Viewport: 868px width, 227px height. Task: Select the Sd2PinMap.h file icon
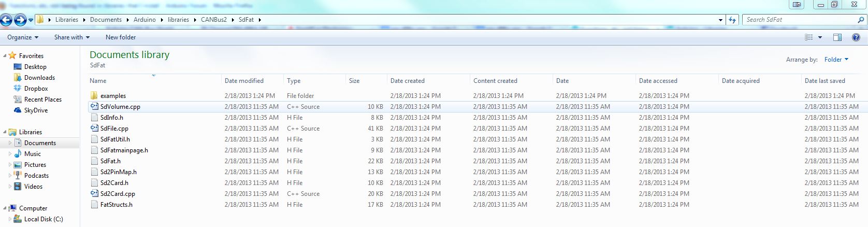pyautogui.click(x=94, y=172)
